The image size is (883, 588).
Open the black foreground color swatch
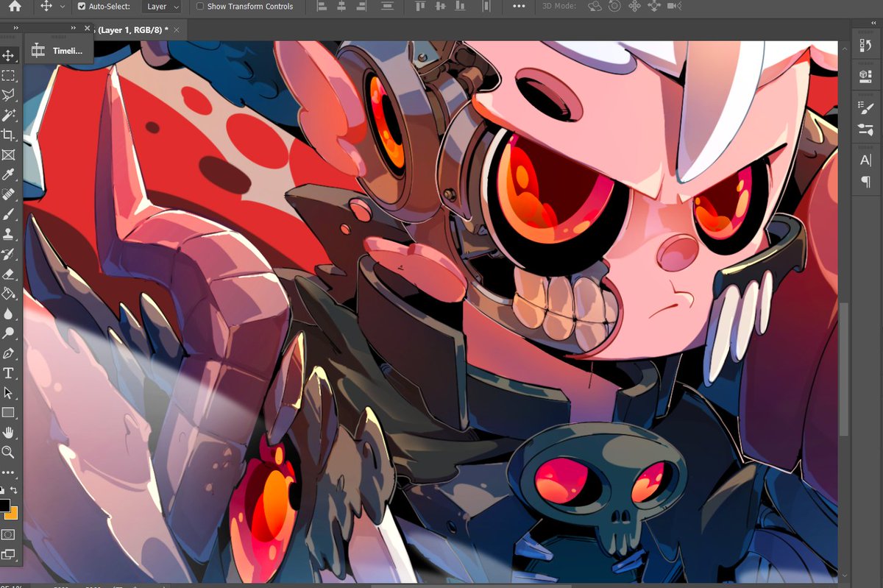(x=4, y=505)
